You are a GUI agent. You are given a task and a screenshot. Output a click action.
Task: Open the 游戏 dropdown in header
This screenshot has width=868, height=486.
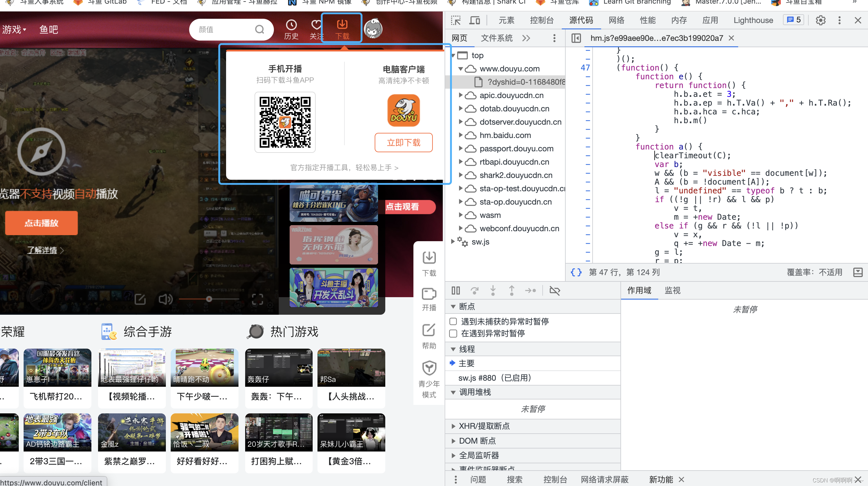[14, 30]
